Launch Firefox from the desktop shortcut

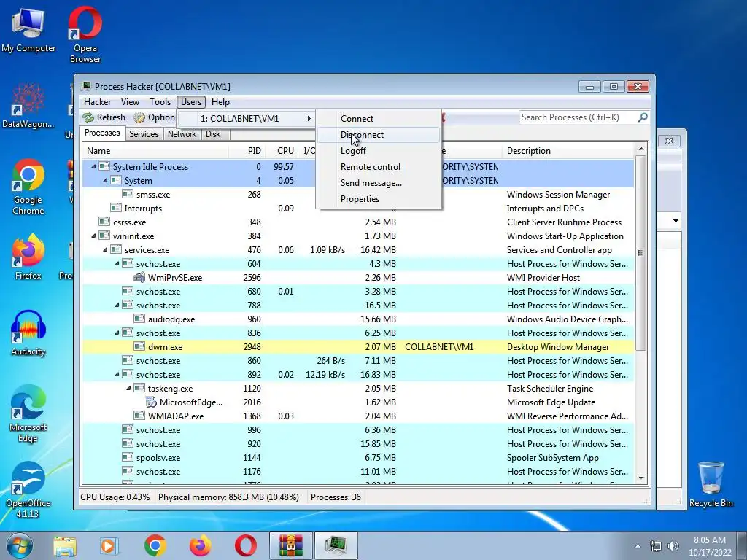coord(28,256)
